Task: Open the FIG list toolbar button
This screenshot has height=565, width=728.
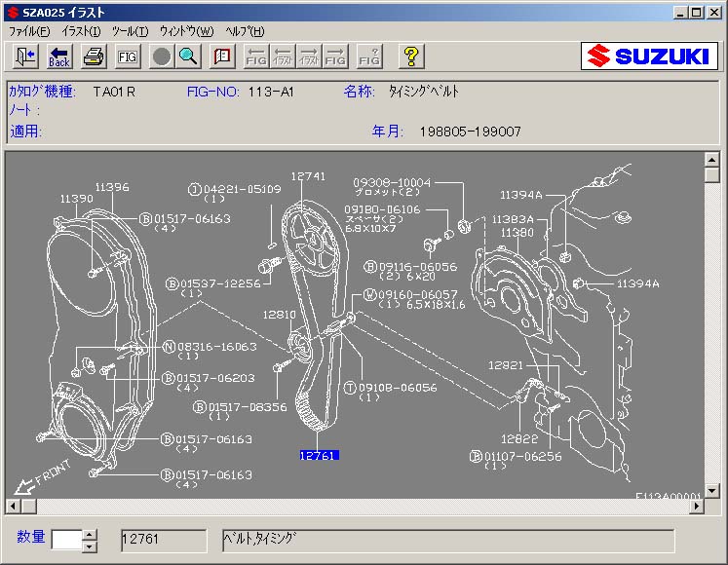Action: pyautogui.click(x=128, y=56)
